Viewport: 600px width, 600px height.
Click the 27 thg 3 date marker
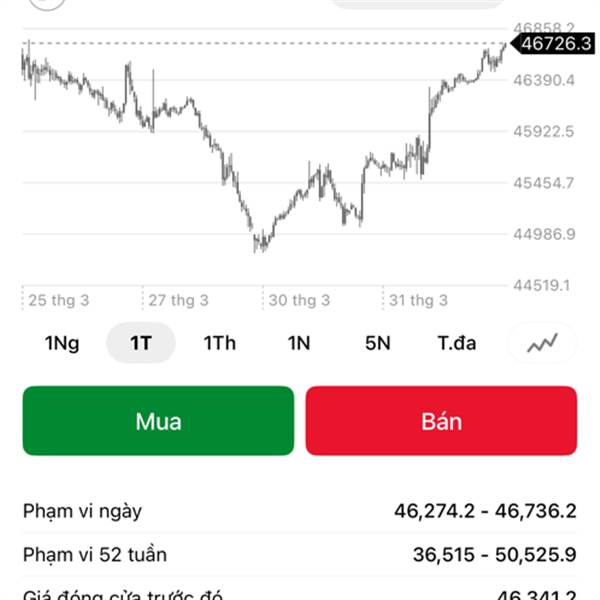click(178, 300)
